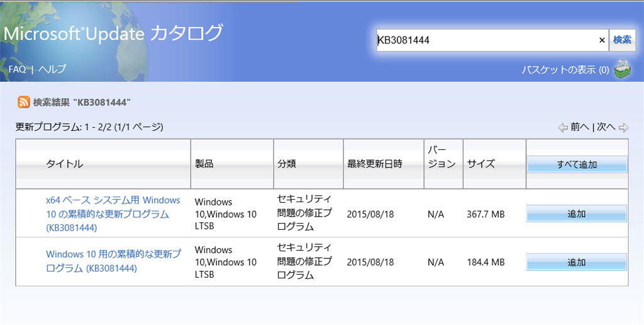This screenshot has width=644, height=325.
Task: Sort by 最終更新日時 column header
Action: [375, 164]
